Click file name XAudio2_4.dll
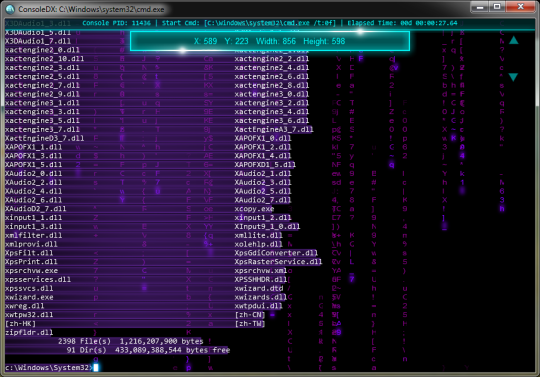 pos(33,191)
